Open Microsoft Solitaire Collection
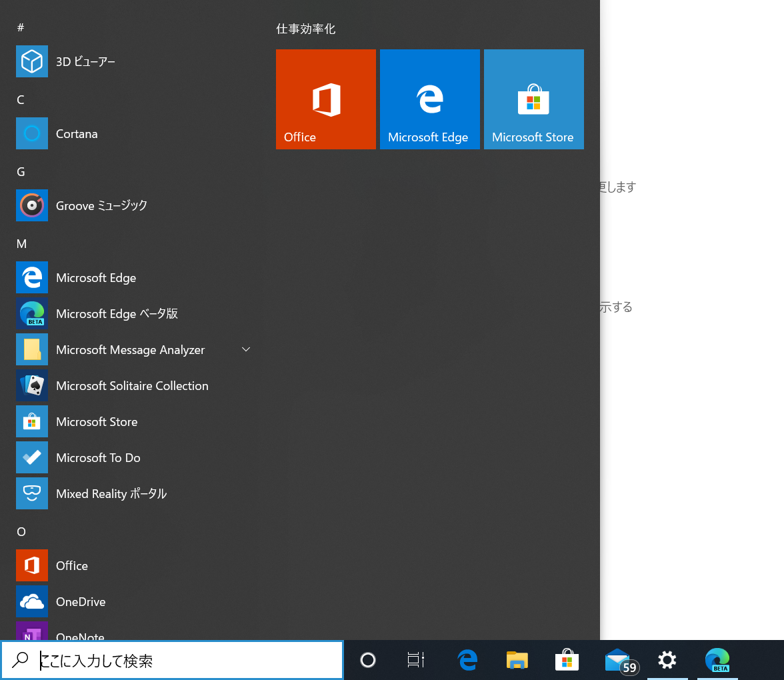Viewport: 784px width, 680px height. click(135, 385)
